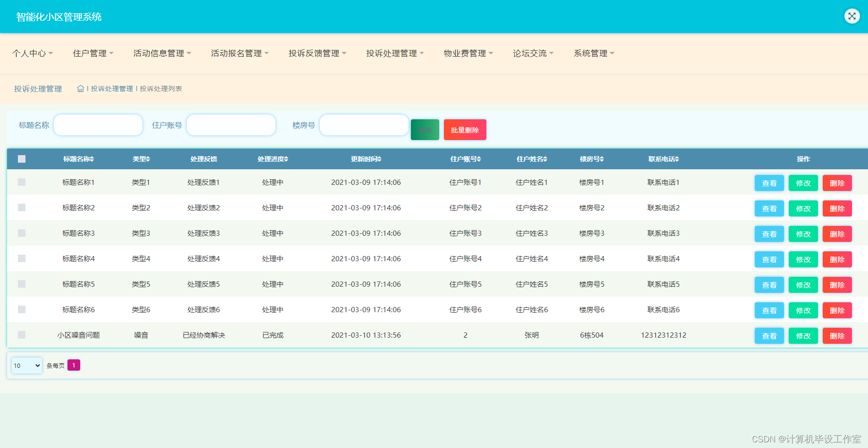This screenshot has height=448, width=868.
Task: Sort table by 更新时间 column
Action: (366, 159)
